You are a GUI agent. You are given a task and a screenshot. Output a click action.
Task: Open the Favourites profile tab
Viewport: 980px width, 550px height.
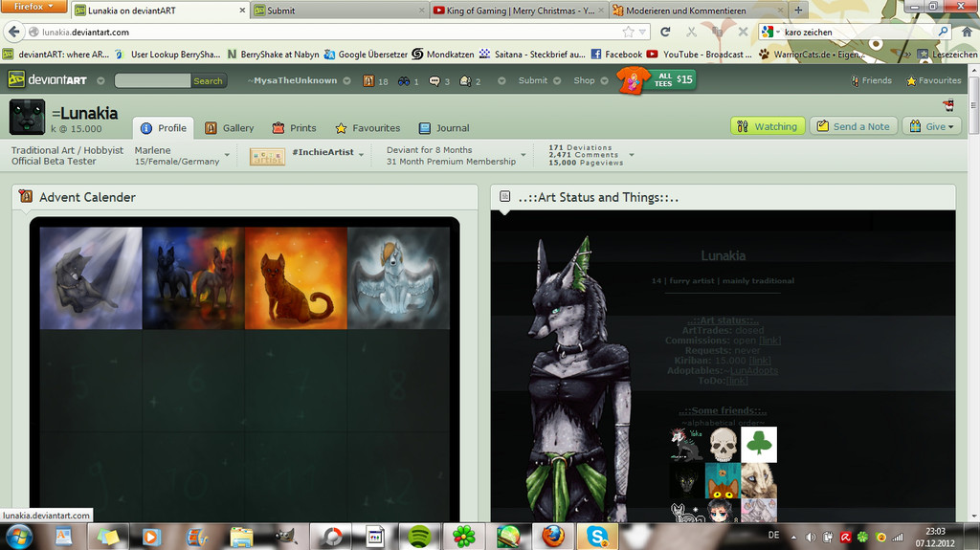[367, 128]
